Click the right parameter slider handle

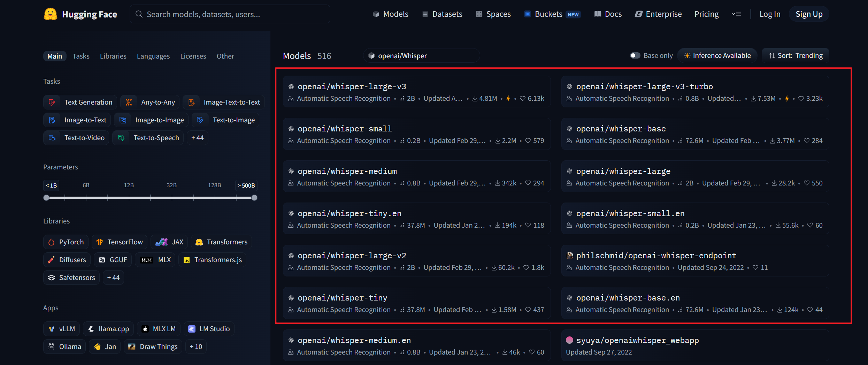coord(254,198)
